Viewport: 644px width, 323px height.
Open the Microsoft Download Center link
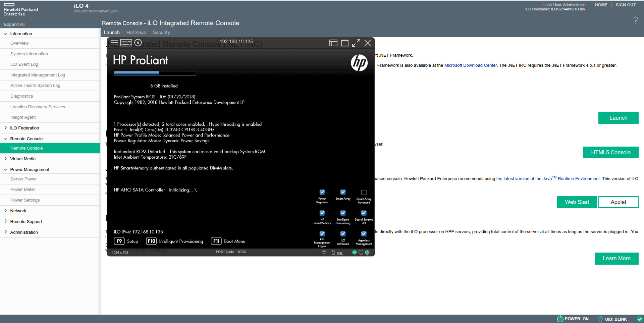coord(471,65)
